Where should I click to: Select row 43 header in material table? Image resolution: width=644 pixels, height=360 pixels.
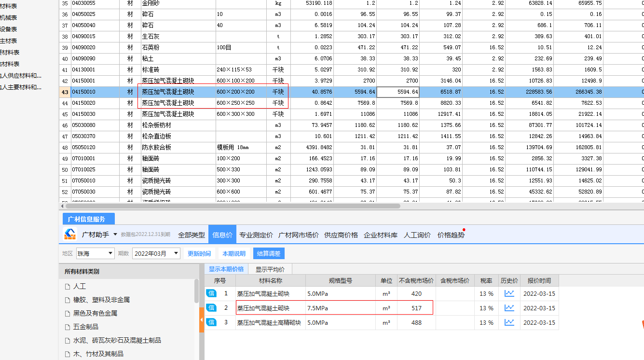[65, 92]
